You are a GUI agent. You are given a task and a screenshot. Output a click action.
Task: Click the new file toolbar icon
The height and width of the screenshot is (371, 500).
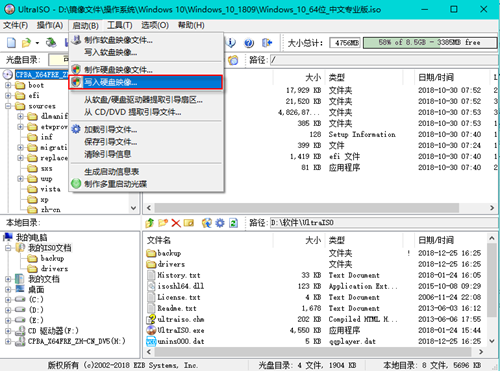[11, 43]
